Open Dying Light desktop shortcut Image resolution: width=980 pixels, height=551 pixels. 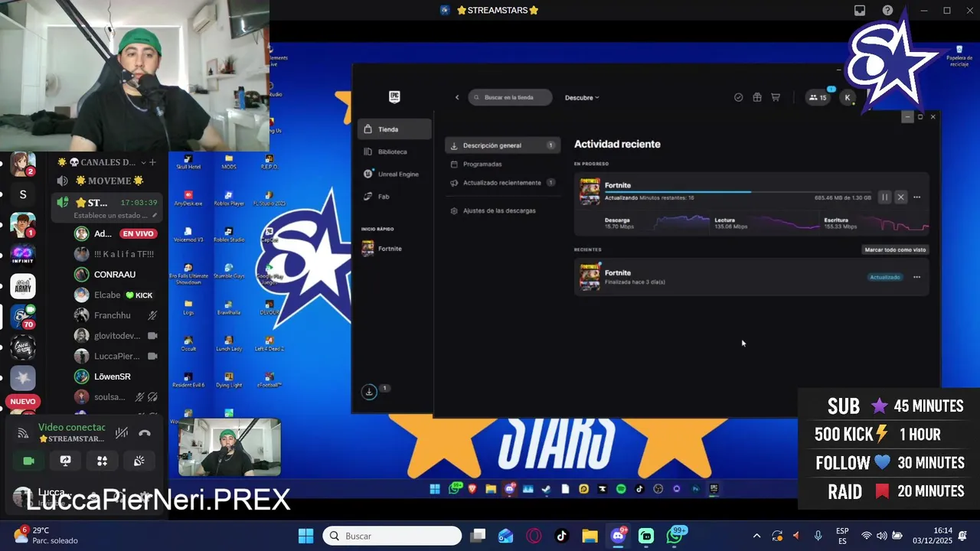pyautogui.click(x=228, y=380)
